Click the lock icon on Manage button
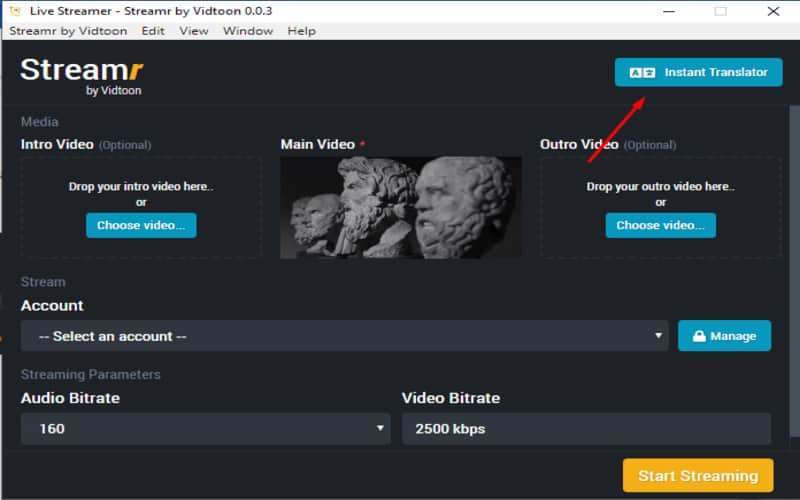Image resolution: width=800 pixels, height=500 pixels. tap(699, 336)
